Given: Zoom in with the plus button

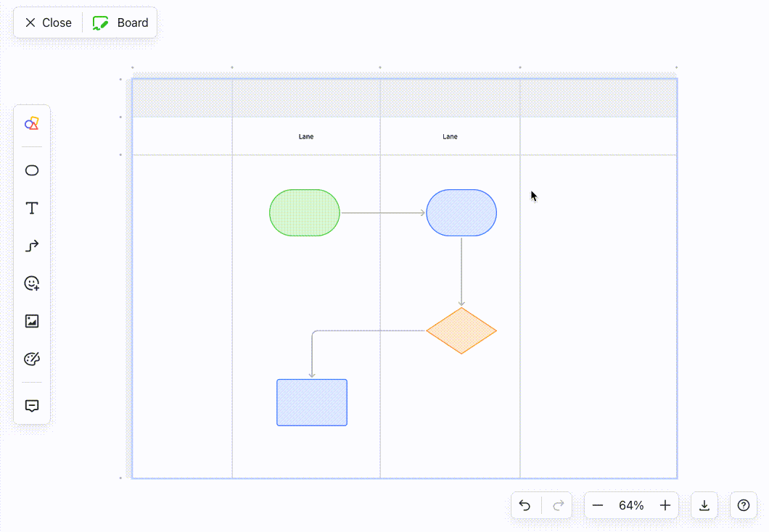Looking at the screenshot, I should [664, 505].
